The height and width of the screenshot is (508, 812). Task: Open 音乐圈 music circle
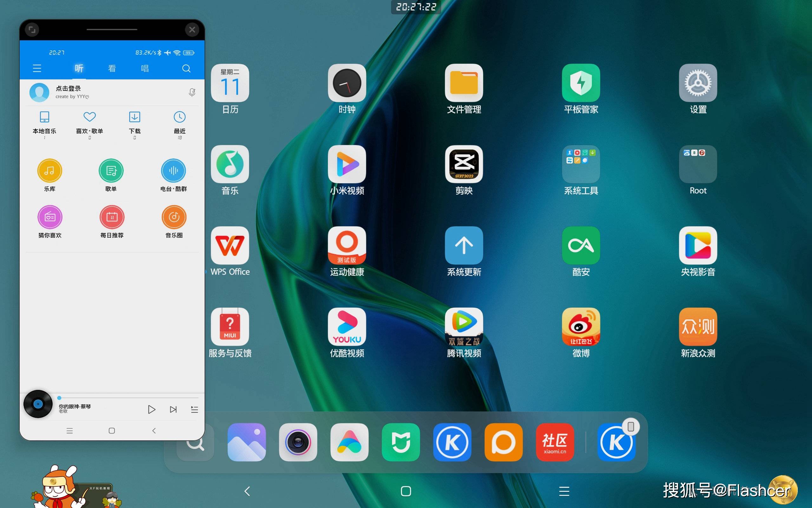pyautogui.click(x=174, y=221)
